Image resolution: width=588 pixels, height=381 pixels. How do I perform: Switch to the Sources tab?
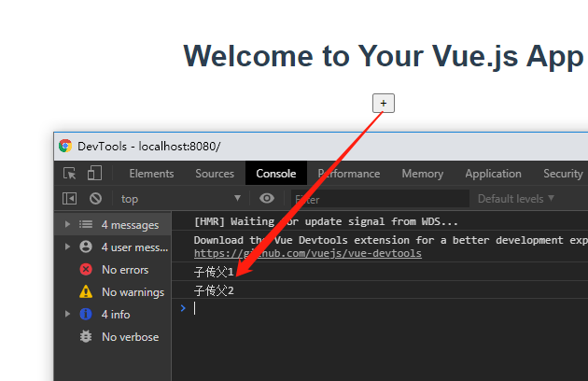pyautogui.click(x=215, y=174)
